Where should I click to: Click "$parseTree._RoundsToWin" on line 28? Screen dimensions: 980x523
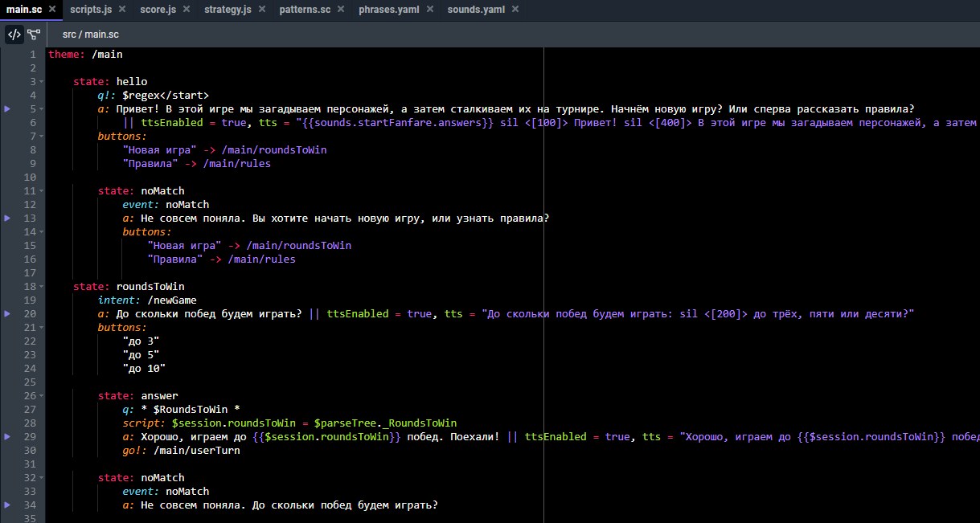[385, 423]
